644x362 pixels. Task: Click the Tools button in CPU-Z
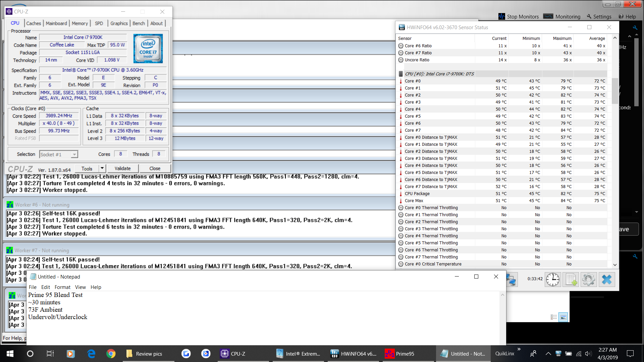[x=87, y=169]
